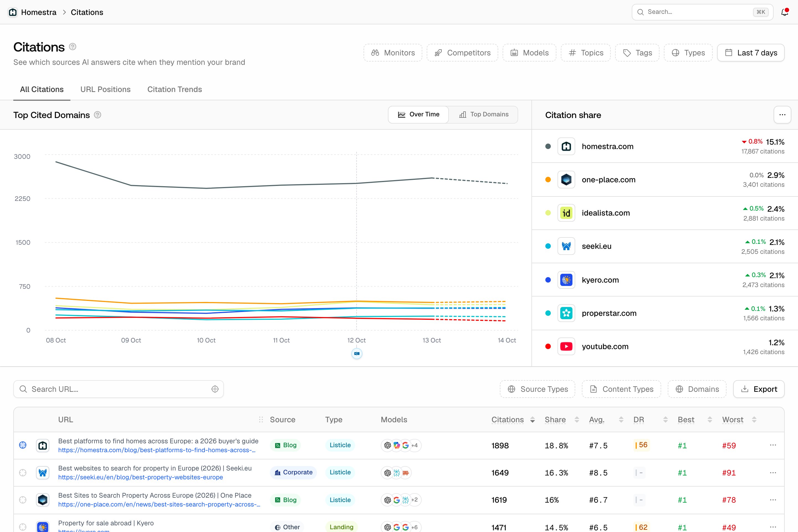798x532 pixels.
Task: Click the properstar.com favicon icon
Action: point(566,313)
